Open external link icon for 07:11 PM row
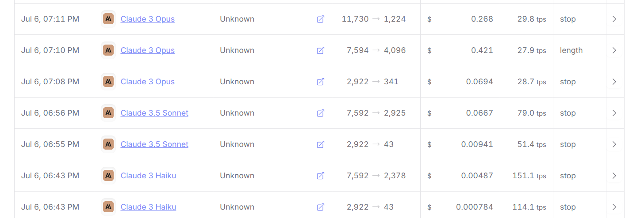 coord(321,19)
